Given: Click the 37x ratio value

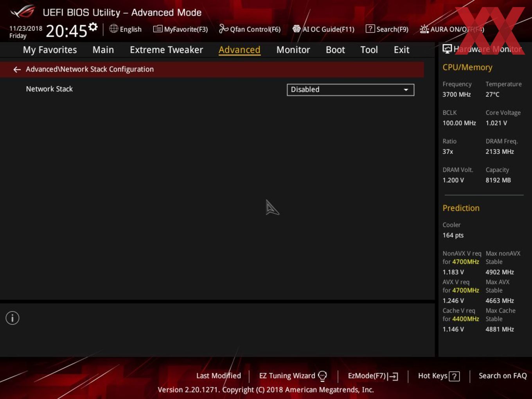Looking at the screenshot, I should tap(448, 151).
